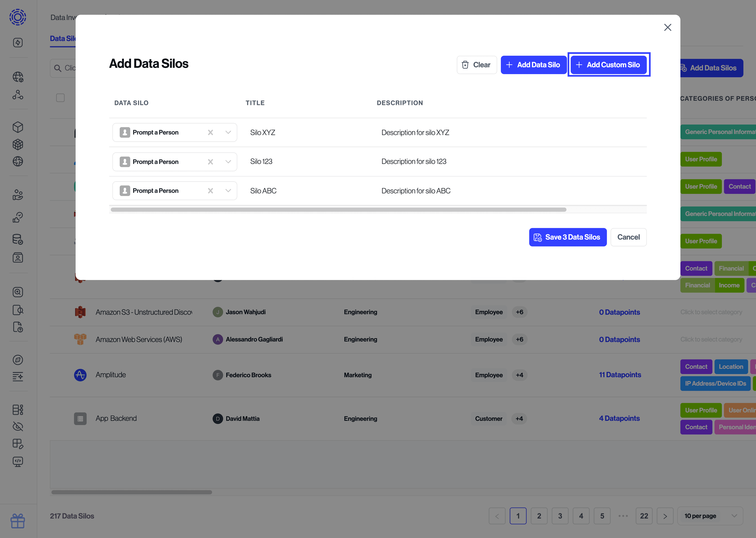Open the magnifier-in-box sidebar icon

(18, 292)
